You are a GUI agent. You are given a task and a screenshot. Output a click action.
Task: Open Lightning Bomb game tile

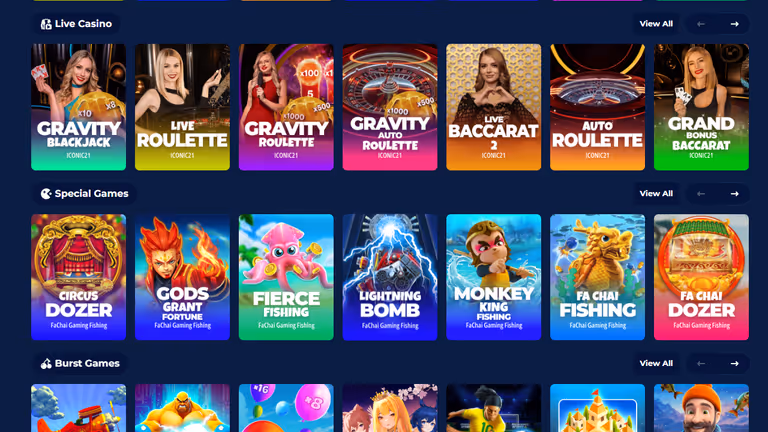[x=390, y=277]
